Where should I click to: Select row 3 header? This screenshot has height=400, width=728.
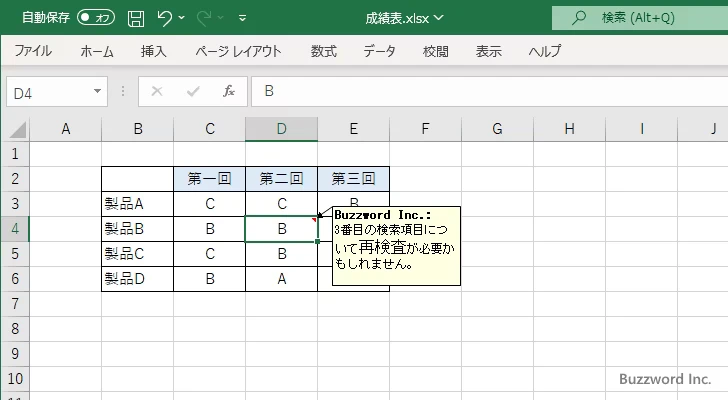(15, 204)
